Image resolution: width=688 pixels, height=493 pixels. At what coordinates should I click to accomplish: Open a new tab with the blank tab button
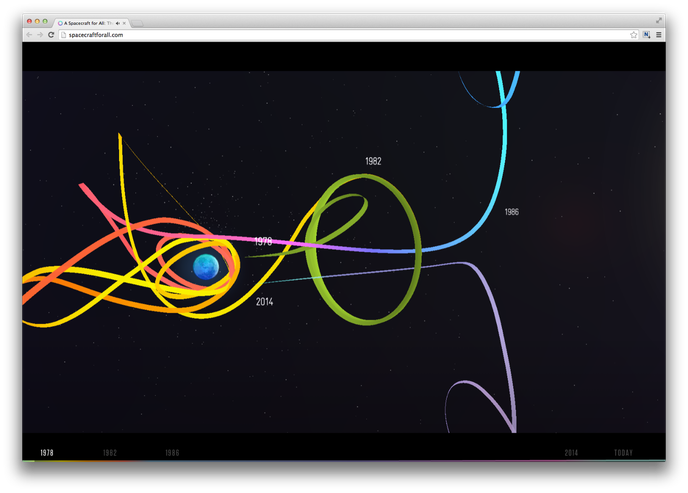(137, 22)
